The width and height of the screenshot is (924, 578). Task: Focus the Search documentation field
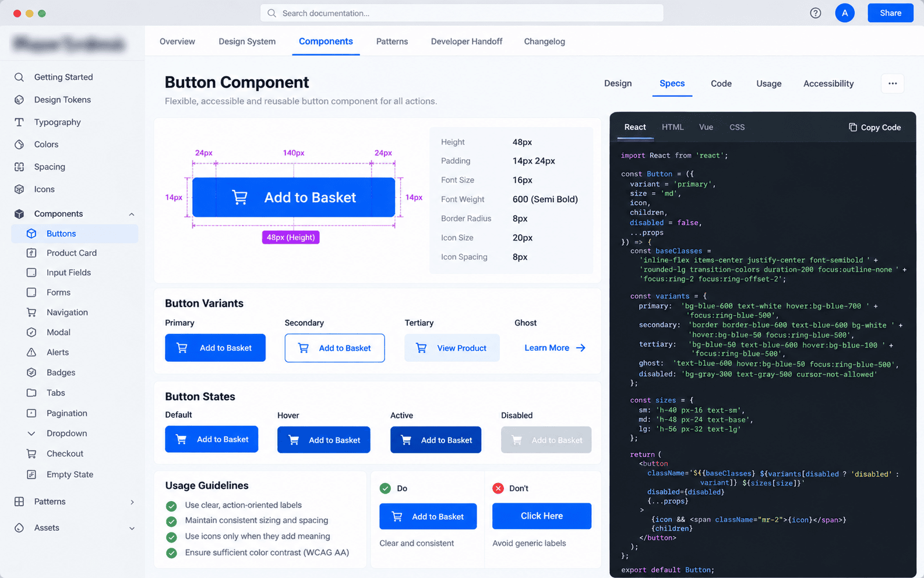[x=461, y=13]
